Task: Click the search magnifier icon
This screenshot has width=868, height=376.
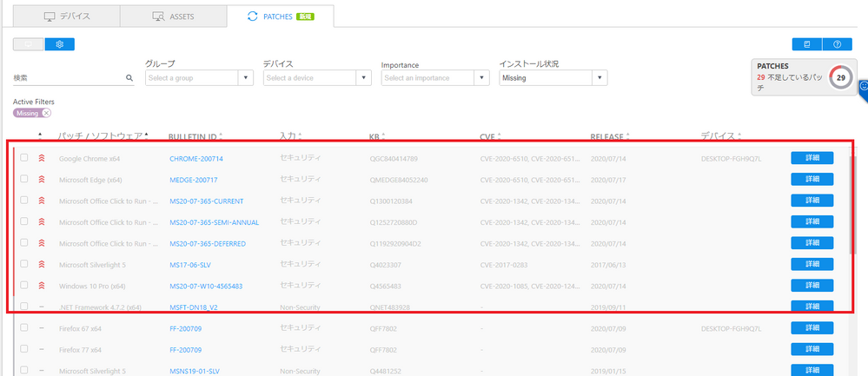Action: point(129,78)
